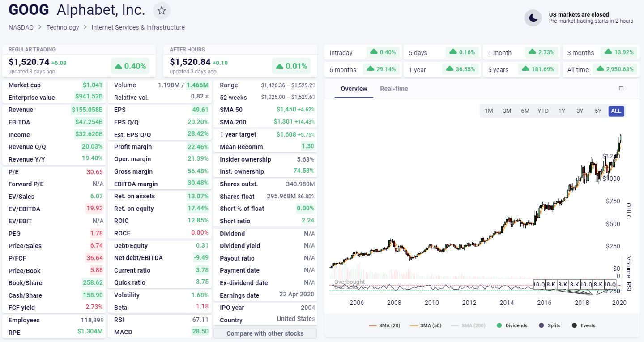Click the P/E value 30.65

[95, 172]
